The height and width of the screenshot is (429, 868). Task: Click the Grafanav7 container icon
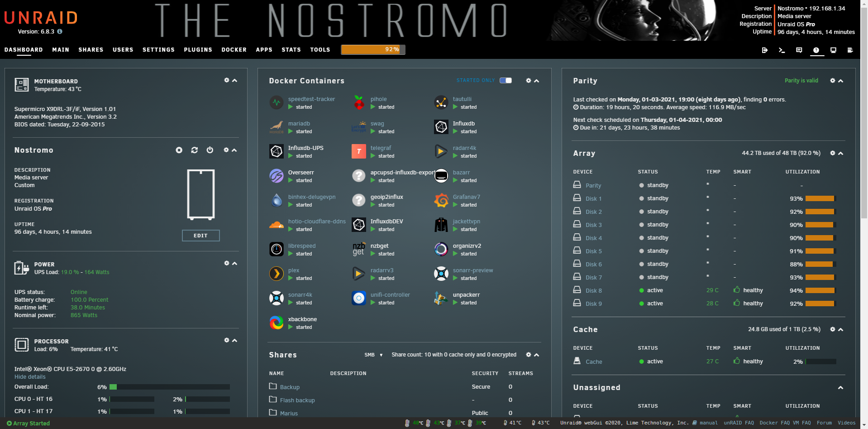tap(441, 200)
